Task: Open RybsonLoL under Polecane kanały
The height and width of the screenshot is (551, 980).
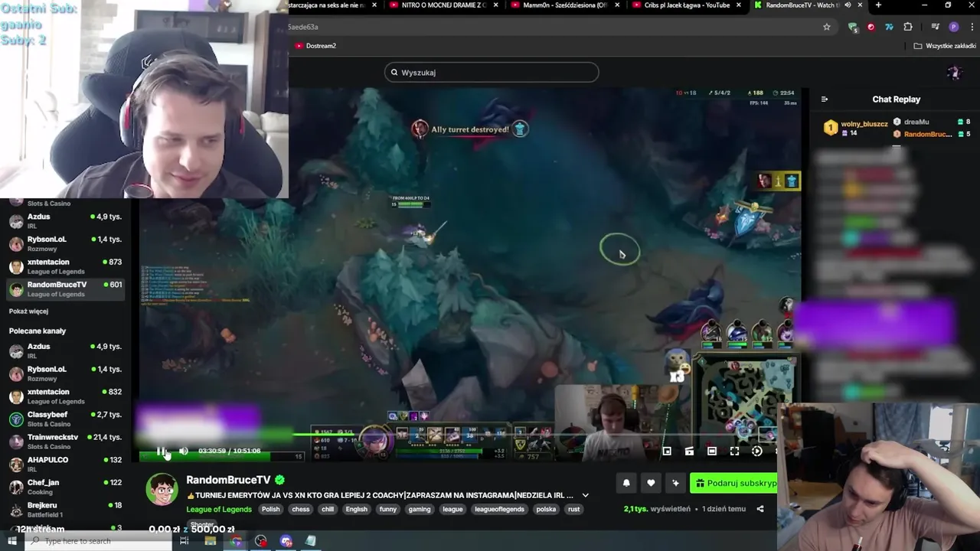Action: pyautogui.click(x=64, y=373)
